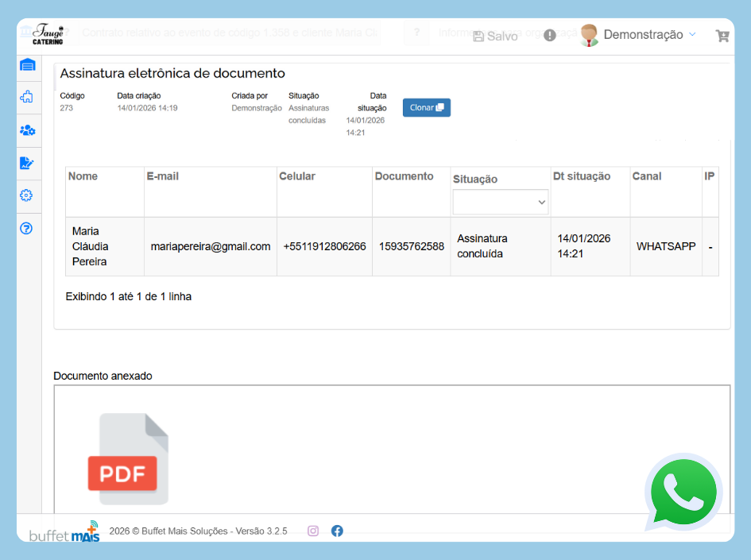This screenshot has width=751, height=560.
Task: Sort table by the Nome column header
Action: coord(83,176)
